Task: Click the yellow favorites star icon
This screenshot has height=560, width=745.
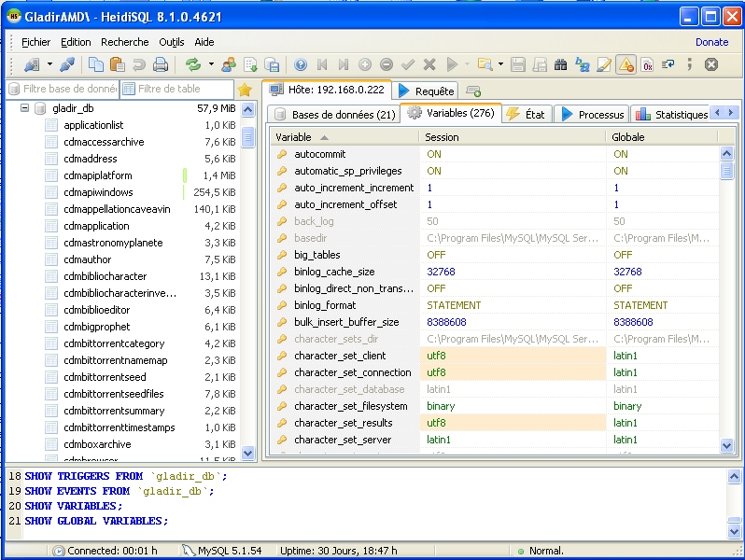Action: click(245, 90)
